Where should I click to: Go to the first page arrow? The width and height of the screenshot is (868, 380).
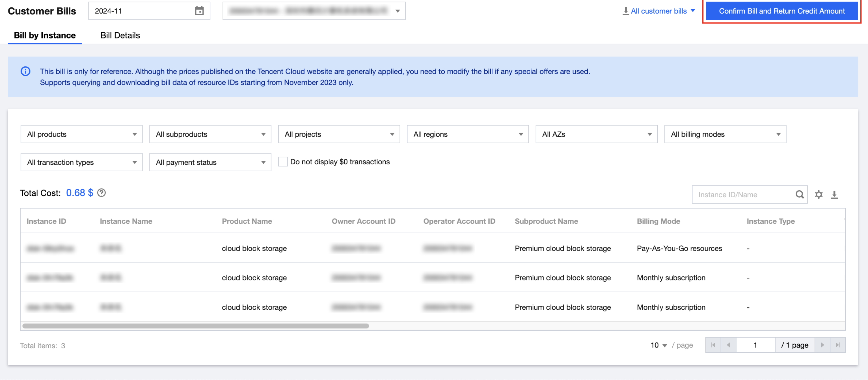click(713, 345)
